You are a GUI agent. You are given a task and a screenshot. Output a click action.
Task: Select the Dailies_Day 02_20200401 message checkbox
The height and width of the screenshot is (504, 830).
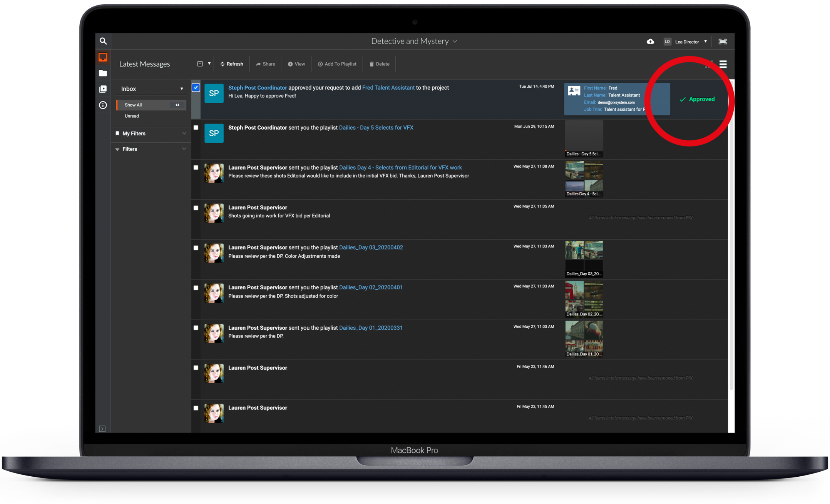click(196, 288)
